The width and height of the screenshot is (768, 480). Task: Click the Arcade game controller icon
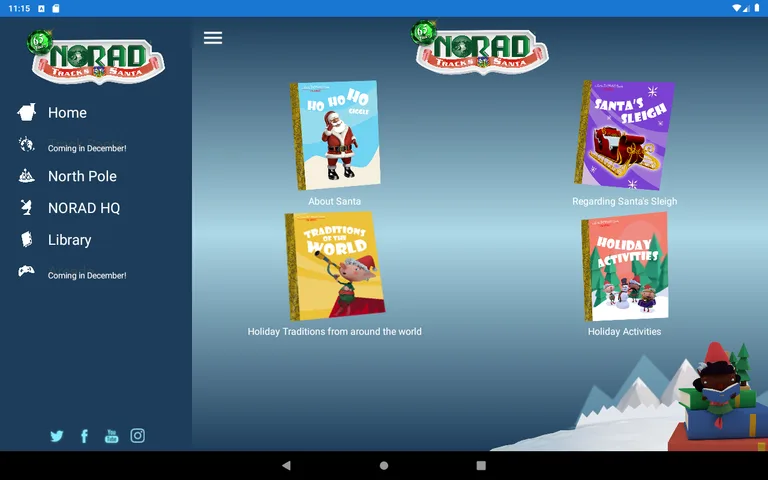point(26,271)
